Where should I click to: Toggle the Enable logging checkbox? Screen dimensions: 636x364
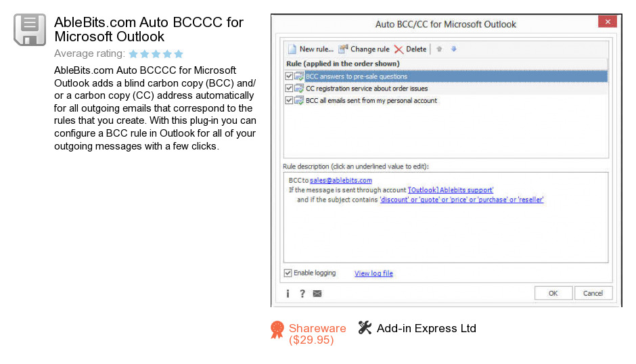pos(288,273)
